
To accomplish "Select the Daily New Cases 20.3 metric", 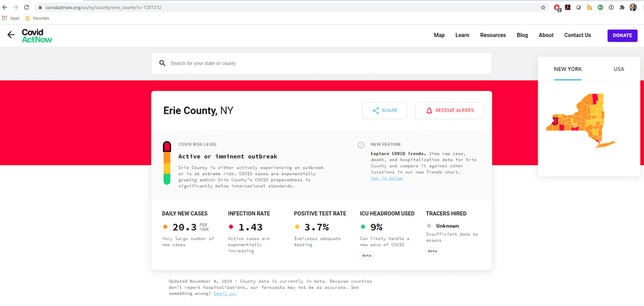I will coord(189,230).
